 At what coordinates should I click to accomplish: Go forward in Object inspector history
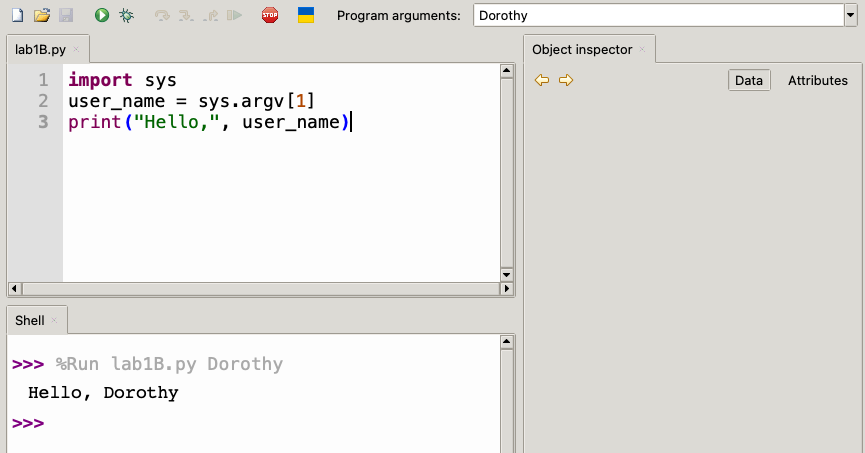click(x=566, y=80)
